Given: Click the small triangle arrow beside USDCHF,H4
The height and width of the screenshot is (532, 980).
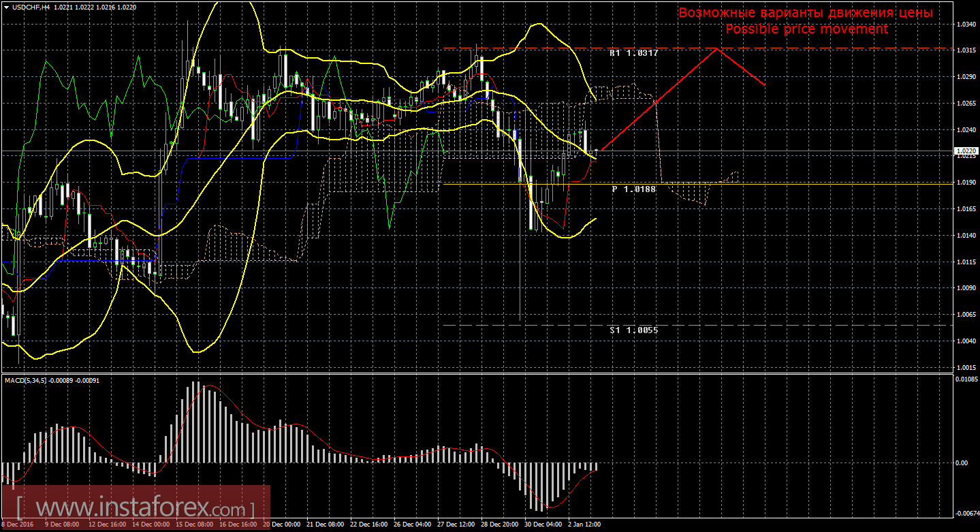Looking at the screenshot, I should coord(7,6).
